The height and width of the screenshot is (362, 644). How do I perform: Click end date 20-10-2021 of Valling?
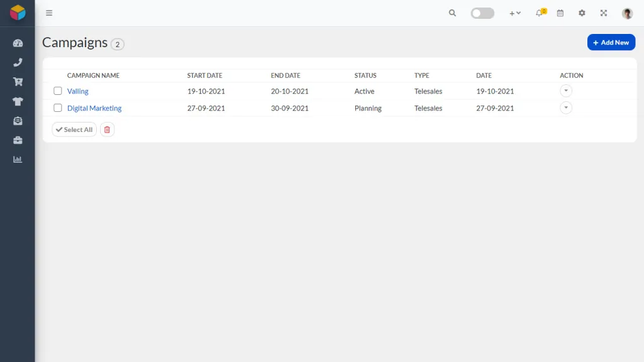pyautogui.click(x=289, y=91)
